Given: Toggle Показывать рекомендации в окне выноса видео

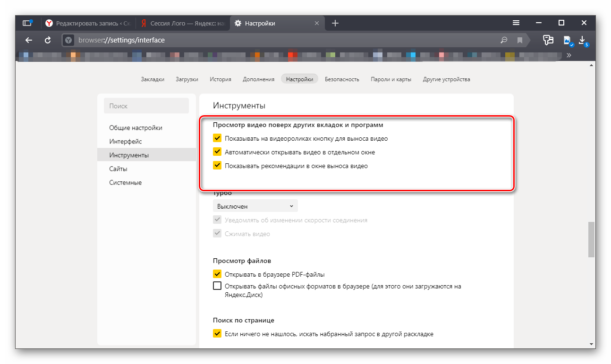Looking at the screenshot, I should pos(217,166).
